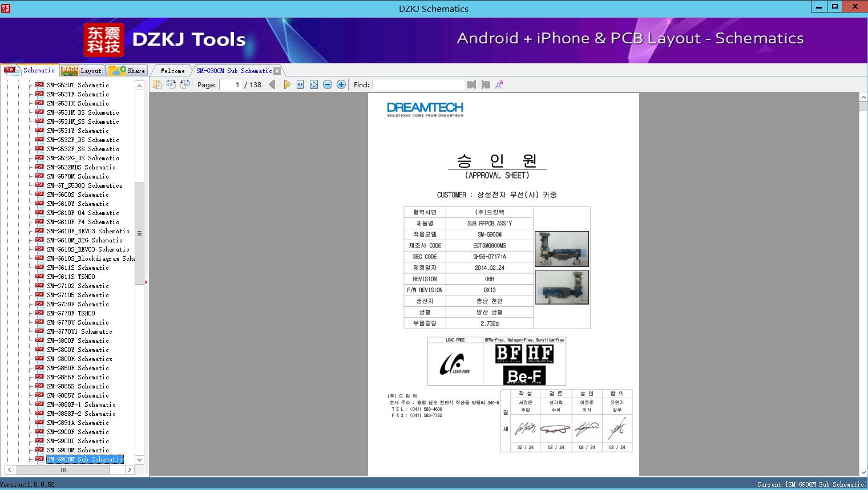The width and height of the screenshot is (868, 490).
Task: Select SM-G770F TSHOO entry
Action: pos(71,313)
